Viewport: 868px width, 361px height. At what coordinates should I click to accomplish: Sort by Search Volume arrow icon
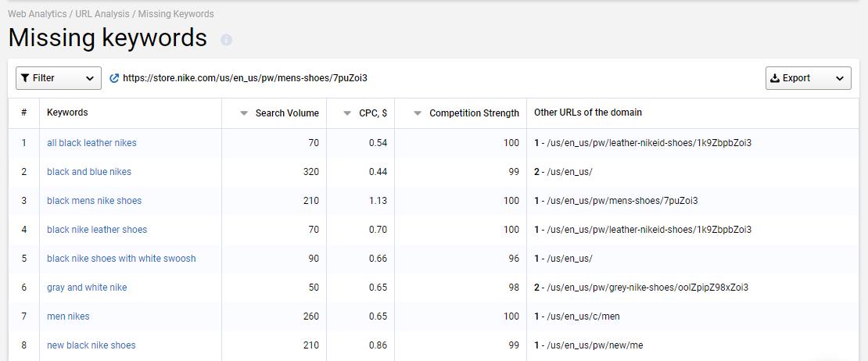pyautogui.click(x=243, y=113)
